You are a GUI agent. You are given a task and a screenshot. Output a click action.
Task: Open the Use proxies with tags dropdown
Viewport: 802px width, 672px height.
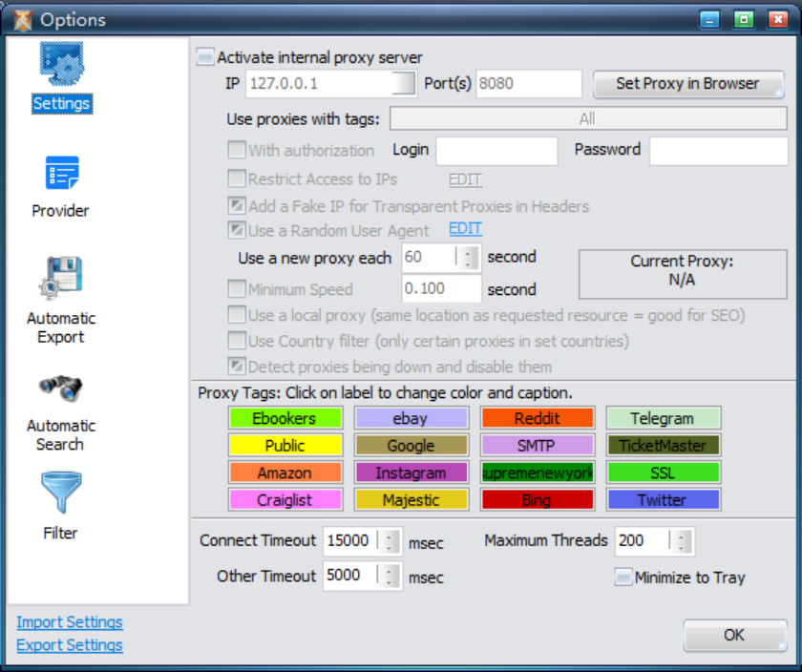pos(588,118)
